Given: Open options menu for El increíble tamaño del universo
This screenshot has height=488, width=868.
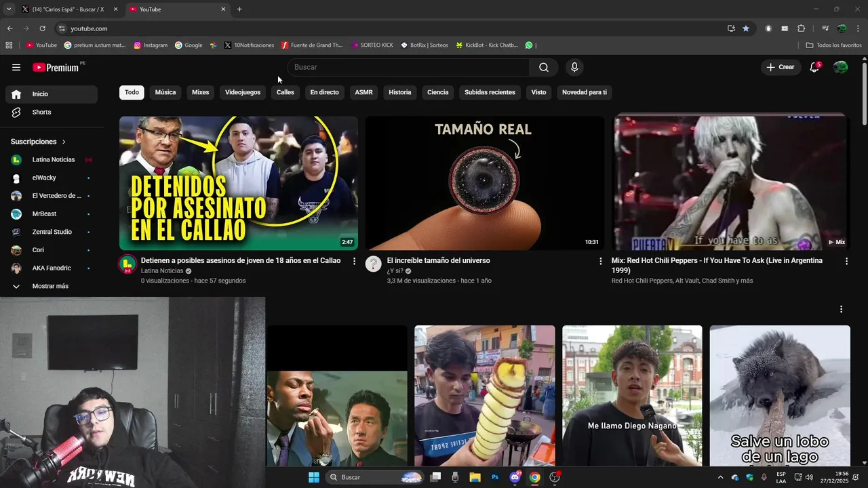Looking at the screenshot, I should 600,261.
